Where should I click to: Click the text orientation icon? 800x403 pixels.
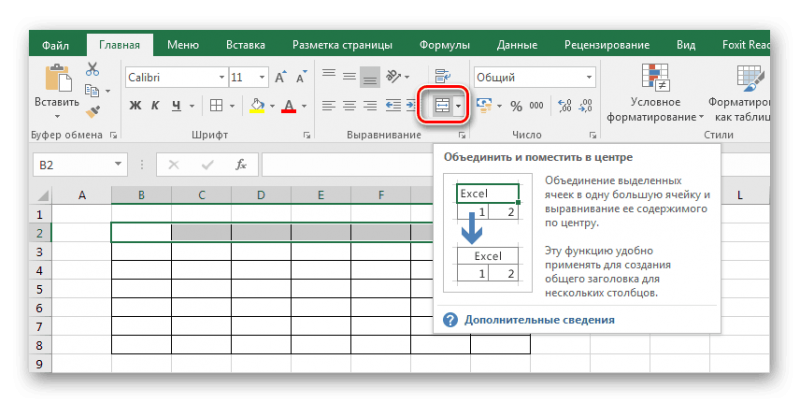(393, 77)
